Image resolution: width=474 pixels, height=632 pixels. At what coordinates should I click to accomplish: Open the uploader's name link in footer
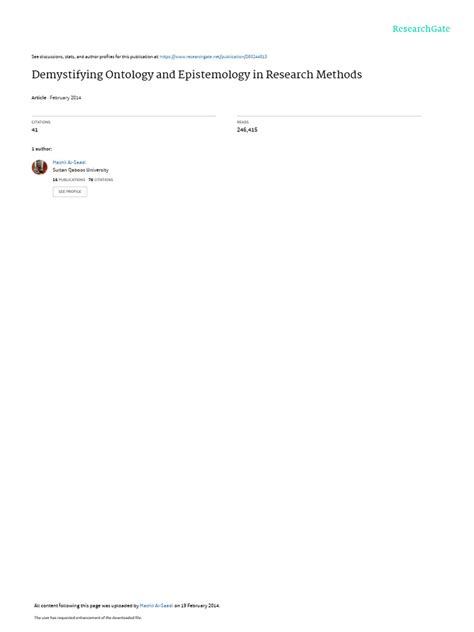coord(156,605)
